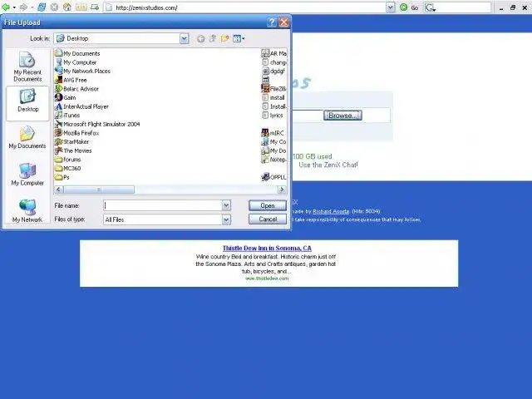Select My Computer in the places bar
This screenshot has height=399, width=532.
pyautogui.click(x=27, y=174)
